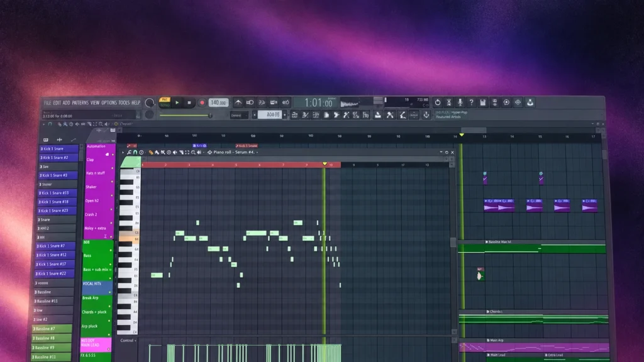
Task: Select the Bassline #11 gray pattern
Action: (x=54, y=301)
